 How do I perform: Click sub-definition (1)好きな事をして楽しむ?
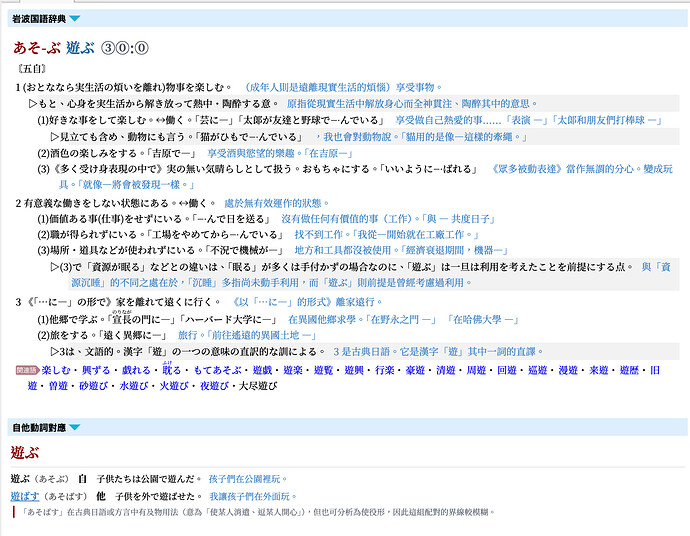pos(211,120)
